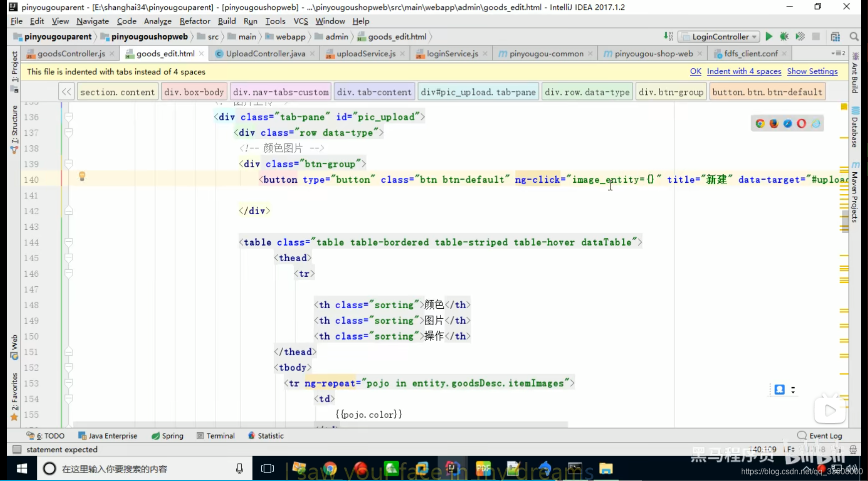Select breadcrumb div.btn-group
The width and height of the screenshot is (868, 481).
(671, 92)
